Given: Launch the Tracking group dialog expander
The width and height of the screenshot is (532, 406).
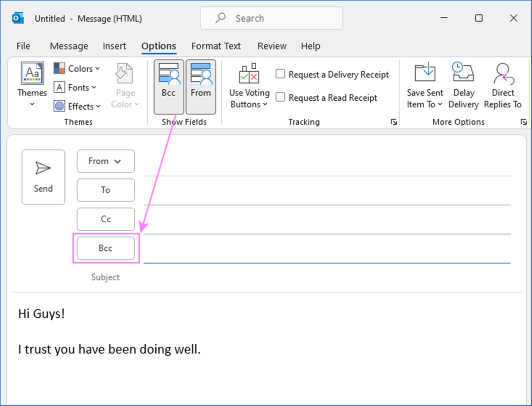Looking at the screenshot, I should (x=394, y=122).
